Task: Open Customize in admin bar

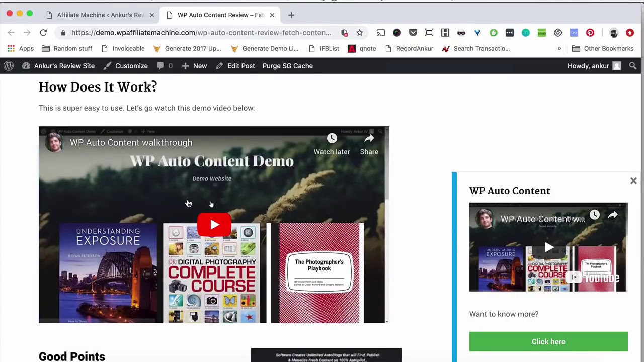Action: [x=126, y=66]
